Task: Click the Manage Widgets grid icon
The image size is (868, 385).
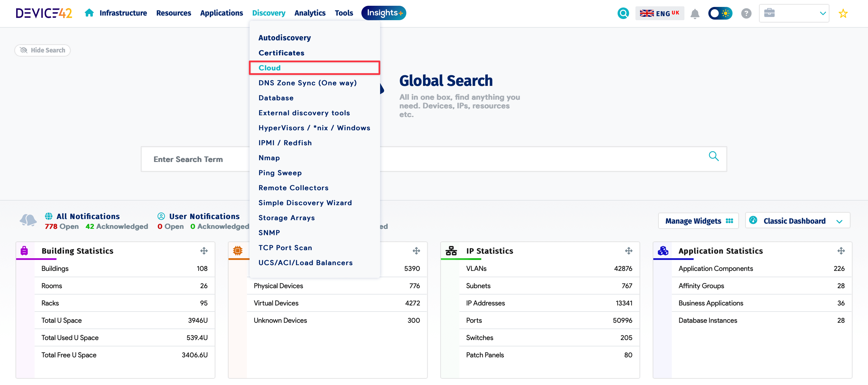Action: (729, 221)
